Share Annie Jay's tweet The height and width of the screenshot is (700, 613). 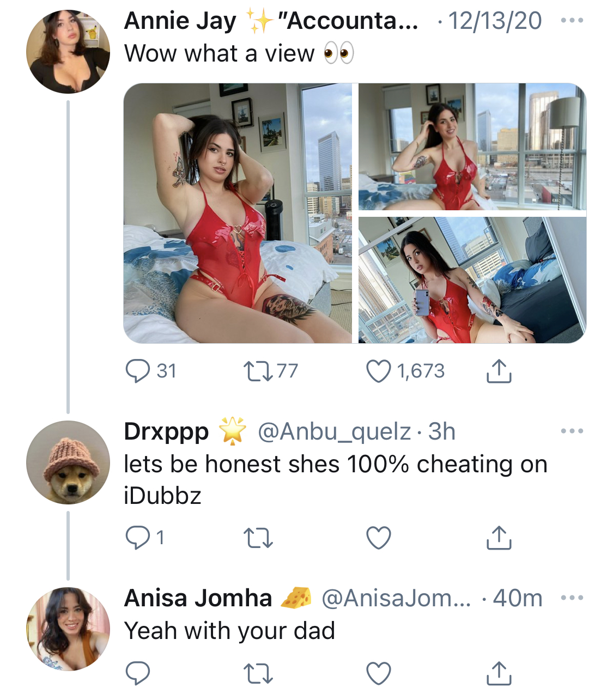pyautogui.click(x=499, y=371)
